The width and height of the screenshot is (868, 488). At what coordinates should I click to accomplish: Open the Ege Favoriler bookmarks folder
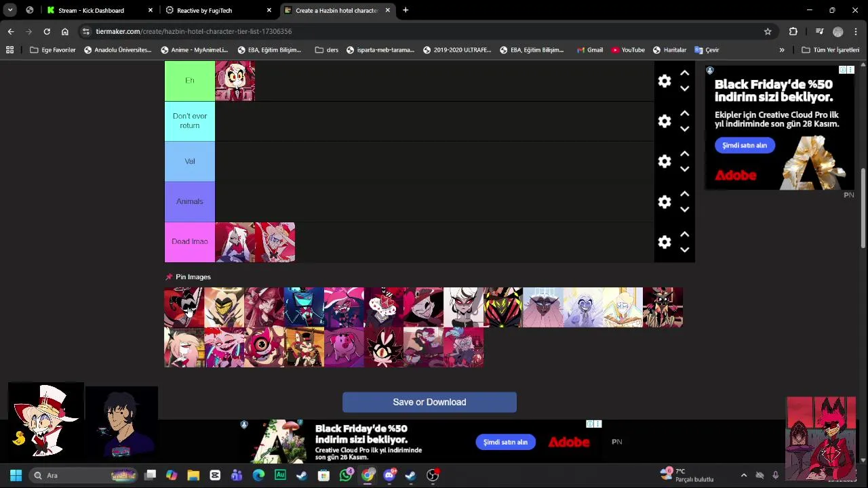click(x=53, y=49)
